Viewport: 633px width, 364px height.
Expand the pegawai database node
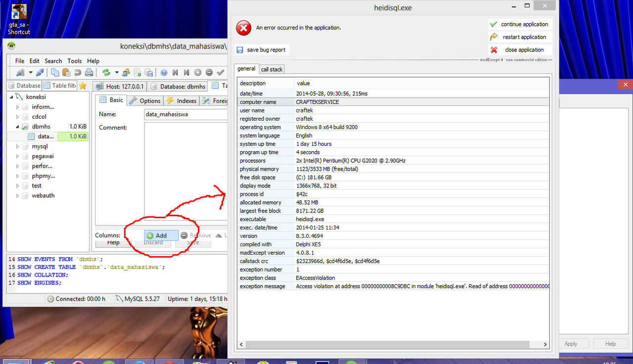(x=17, y=156)
